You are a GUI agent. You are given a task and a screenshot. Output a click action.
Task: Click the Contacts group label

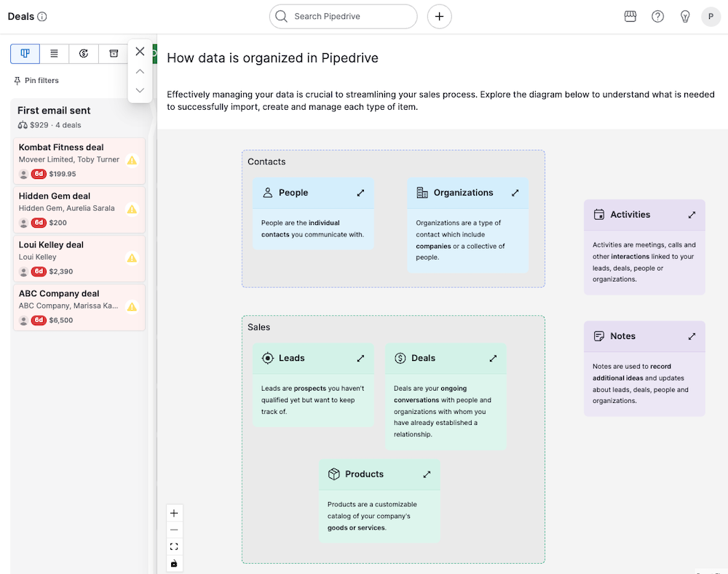266,162
